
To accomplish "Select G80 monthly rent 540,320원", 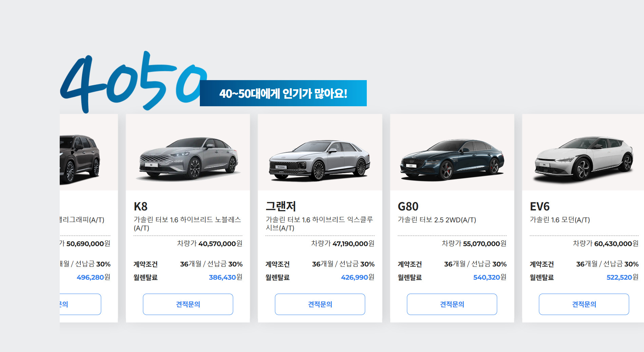I will click(490, 277).
